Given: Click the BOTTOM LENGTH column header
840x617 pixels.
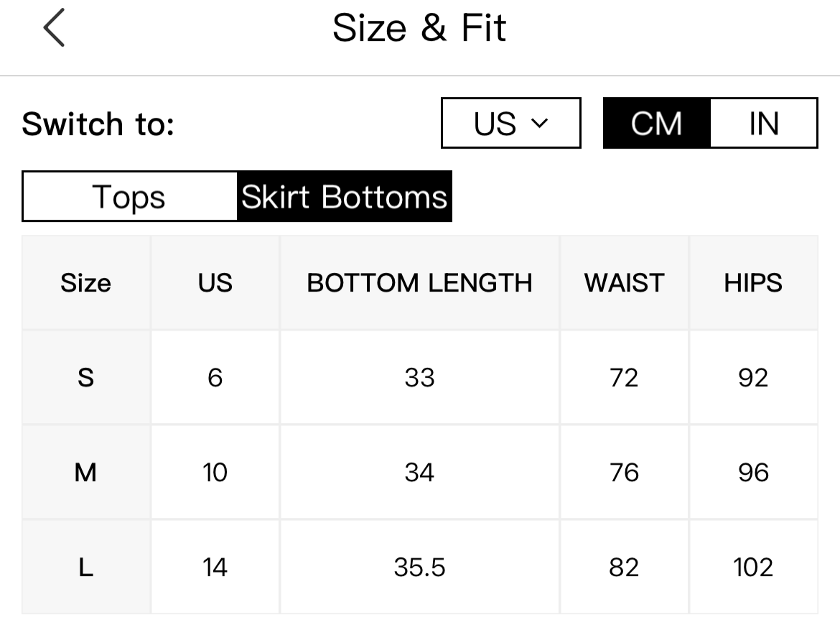Looking at the screenshot, I should (419, 282).
